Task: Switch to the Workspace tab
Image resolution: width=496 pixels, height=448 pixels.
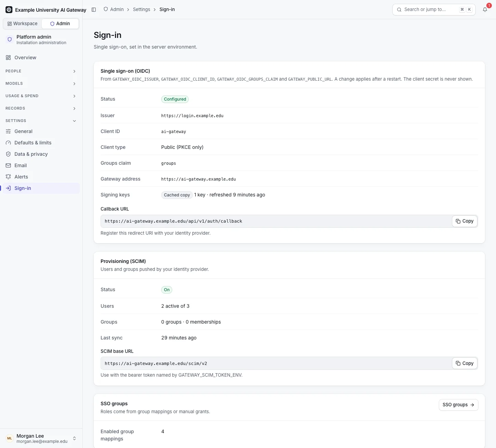Action: click(x=22, y=23)
